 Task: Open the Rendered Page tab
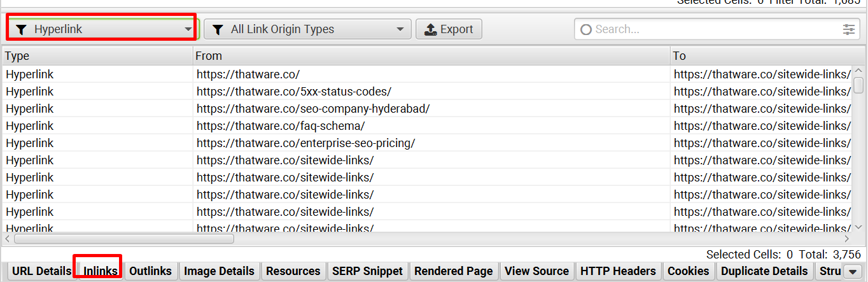point(453,271)
